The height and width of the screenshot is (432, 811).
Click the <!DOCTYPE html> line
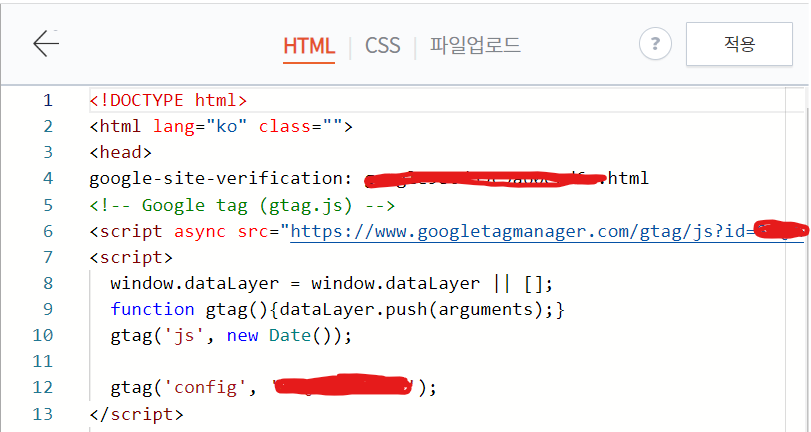168,100
